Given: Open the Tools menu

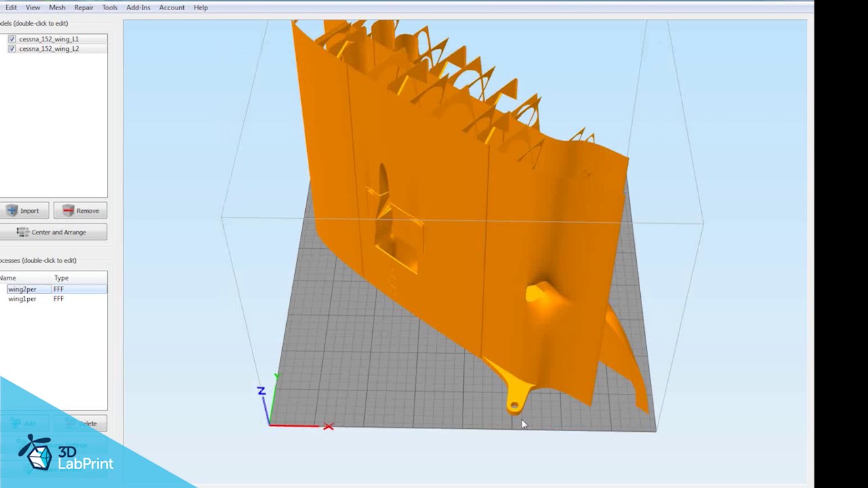Looking at the screenshot, I should pos(110,7).
